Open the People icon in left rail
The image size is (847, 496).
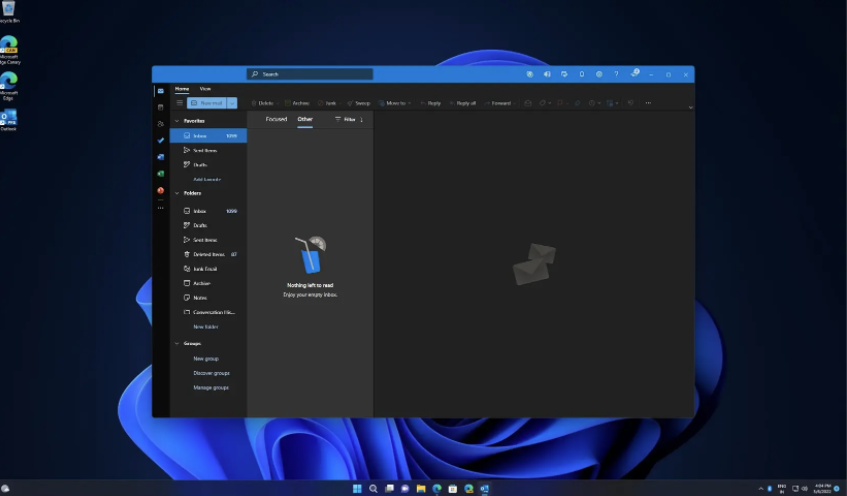[x=160, y=124]
